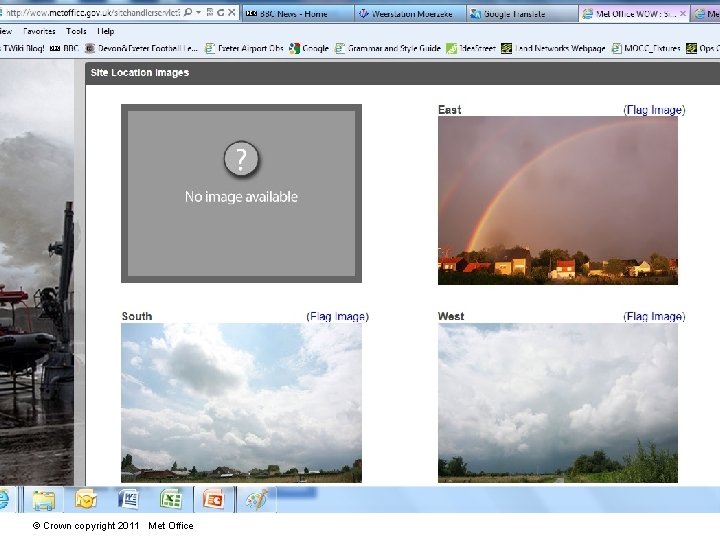Open Microsoft Word from the taskbar
Image resolution: width=720 pixels, height=540 pixels.
click(x=129, y=500)
